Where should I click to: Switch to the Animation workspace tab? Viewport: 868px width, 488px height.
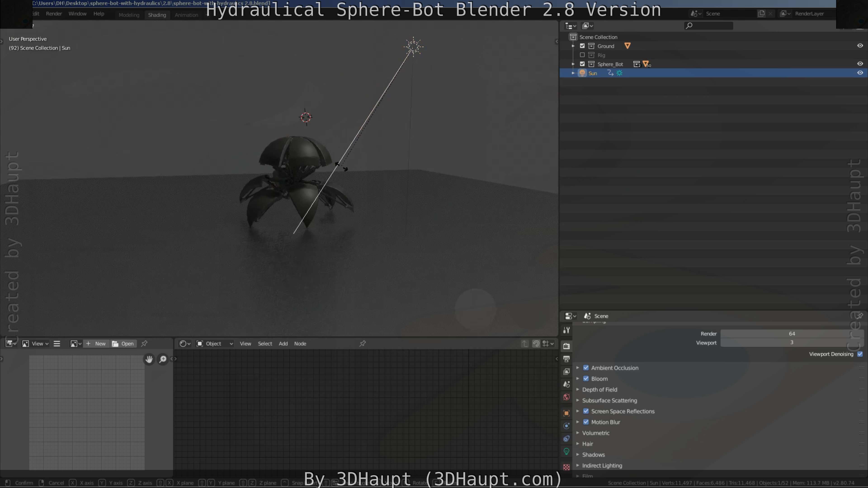tap(186, 15)
